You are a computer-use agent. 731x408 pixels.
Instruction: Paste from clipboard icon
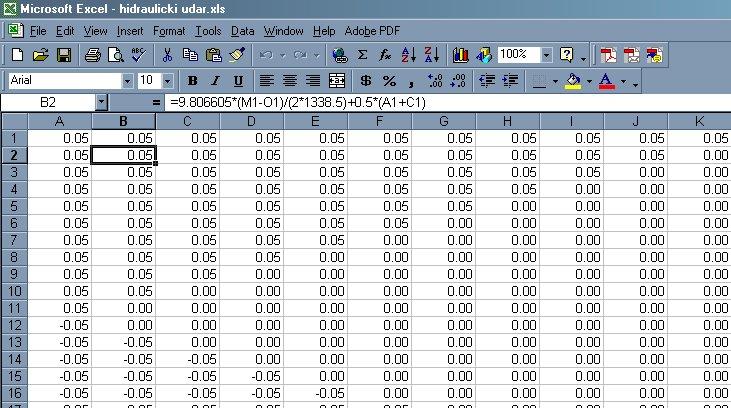click(x=214, y=55)
